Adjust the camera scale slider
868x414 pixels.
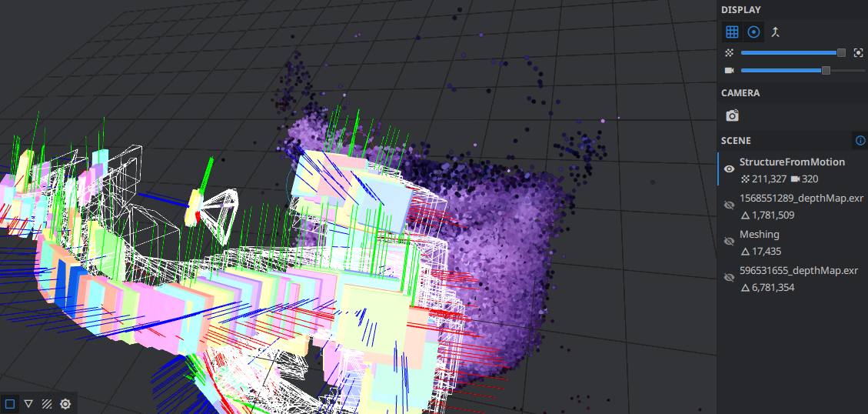803,70
